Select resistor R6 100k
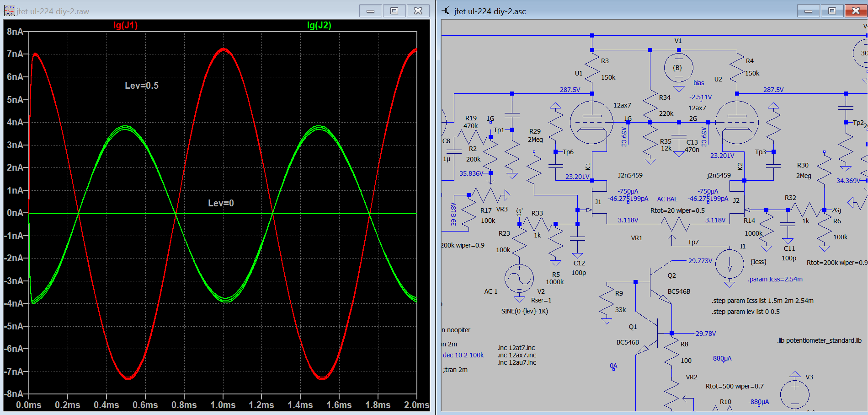This screenshot has width=868, height=415. [x=824, y=229]
